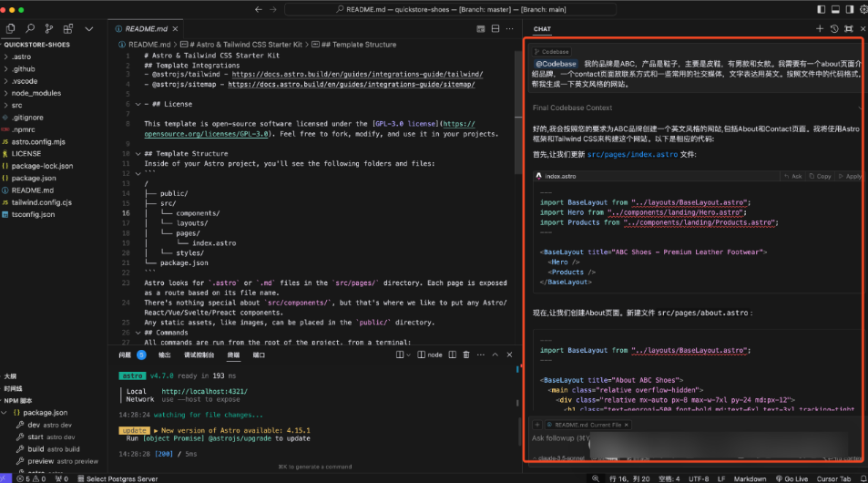
Task: Remove README.md Current File context chip
Action: [x=627, y=425]
